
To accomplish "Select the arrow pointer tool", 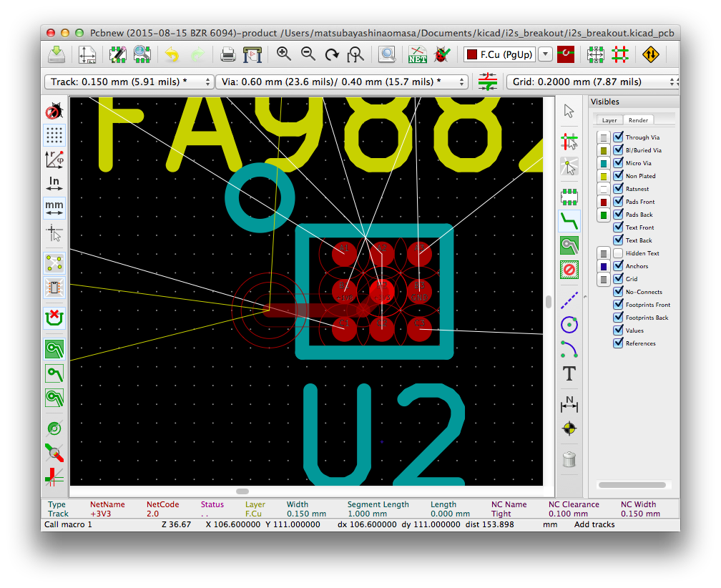I will pyautogui.click(x=569, y=112).
